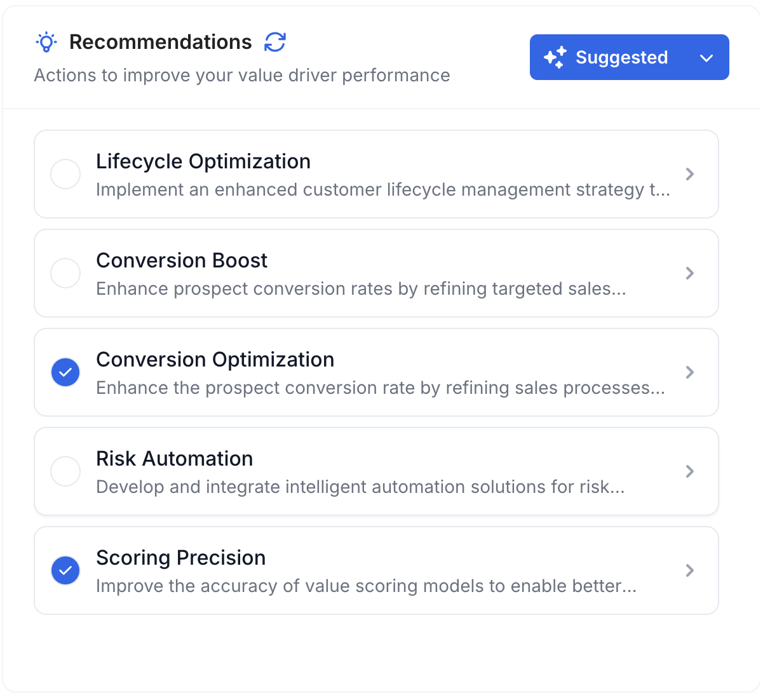Viewport: 770px width, 700px height.
Task: Click the Scoring Precision title
Action: (181, 558)
